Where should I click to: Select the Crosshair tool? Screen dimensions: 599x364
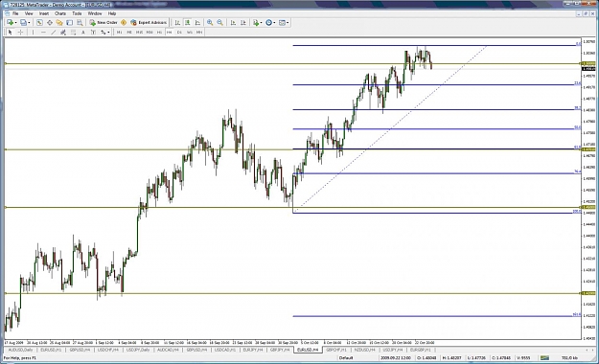(x=21, y=32)
